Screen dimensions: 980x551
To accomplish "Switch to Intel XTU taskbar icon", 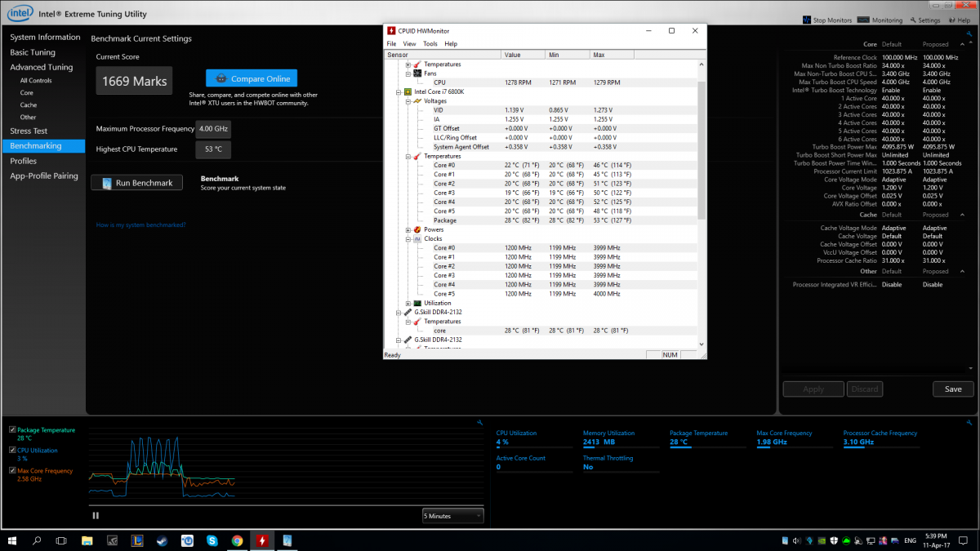I will pyautogui.click(x=287, y=540).
